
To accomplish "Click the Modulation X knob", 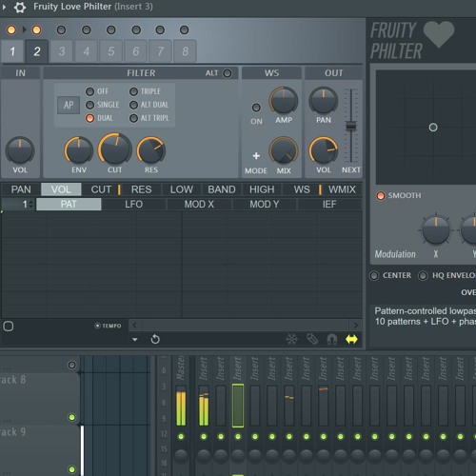I will (436, 229).
